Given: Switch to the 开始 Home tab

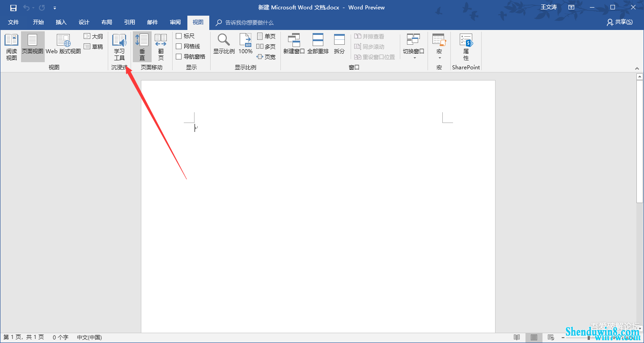Looking at the screenshot, I should [x=38, y=22].
